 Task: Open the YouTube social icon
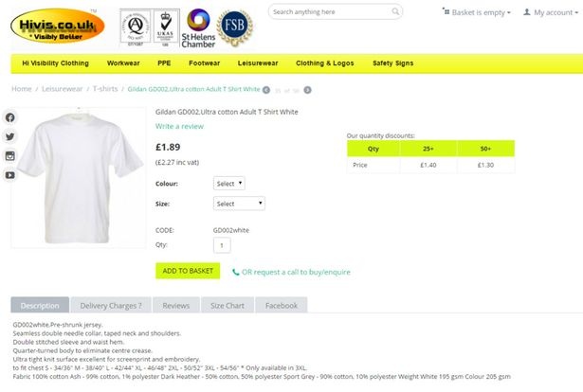click(x=9, y=175)
